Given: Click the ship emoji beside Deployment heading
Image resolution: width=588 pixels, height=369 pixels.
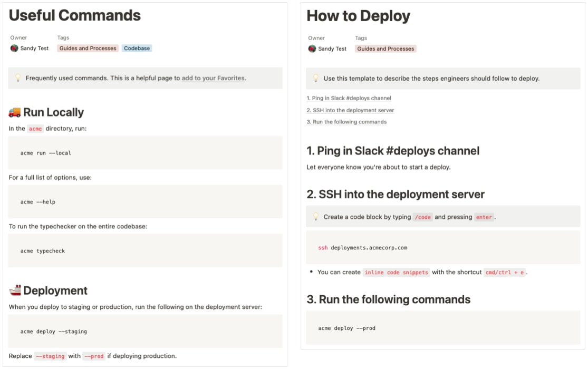Looking at the screenshot, I should point(15,290).
